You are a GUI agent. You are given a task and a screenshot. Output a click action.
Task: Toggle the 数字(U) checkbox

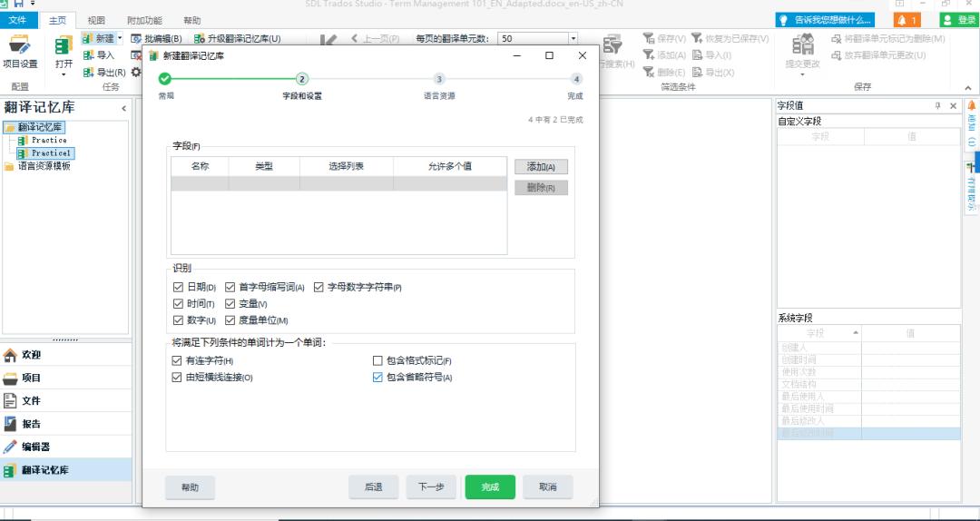[178, 320]
